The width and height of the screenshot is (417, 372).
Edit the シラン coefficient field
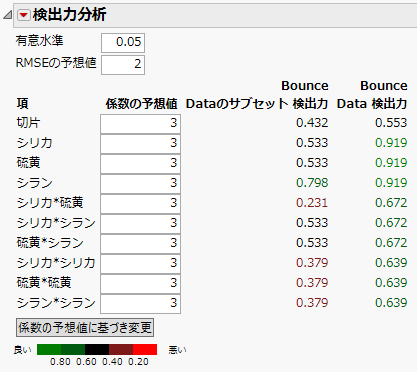[140, 184]
